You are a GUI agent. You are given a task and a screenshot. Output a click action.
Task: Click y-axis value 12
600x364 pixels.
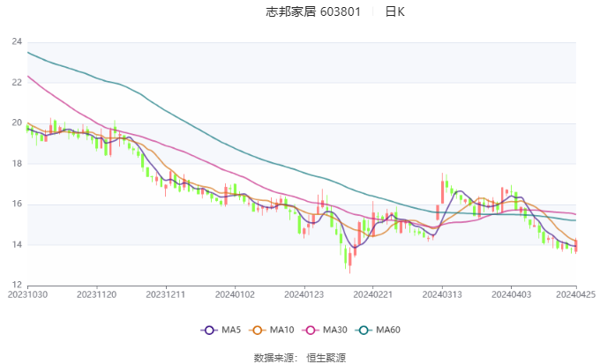tap(17, 285)
